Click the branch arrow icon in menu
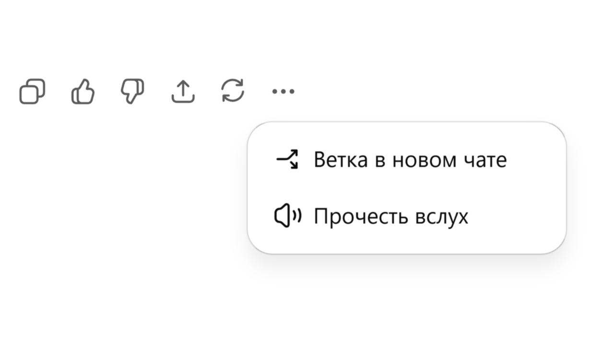Screen dimensions: 614x364 (287, 159)
